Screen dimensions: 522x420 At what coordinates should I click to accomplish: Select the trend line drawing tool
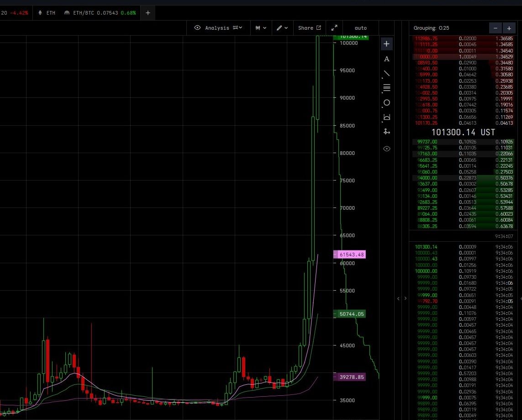click(x=386, y=74)
